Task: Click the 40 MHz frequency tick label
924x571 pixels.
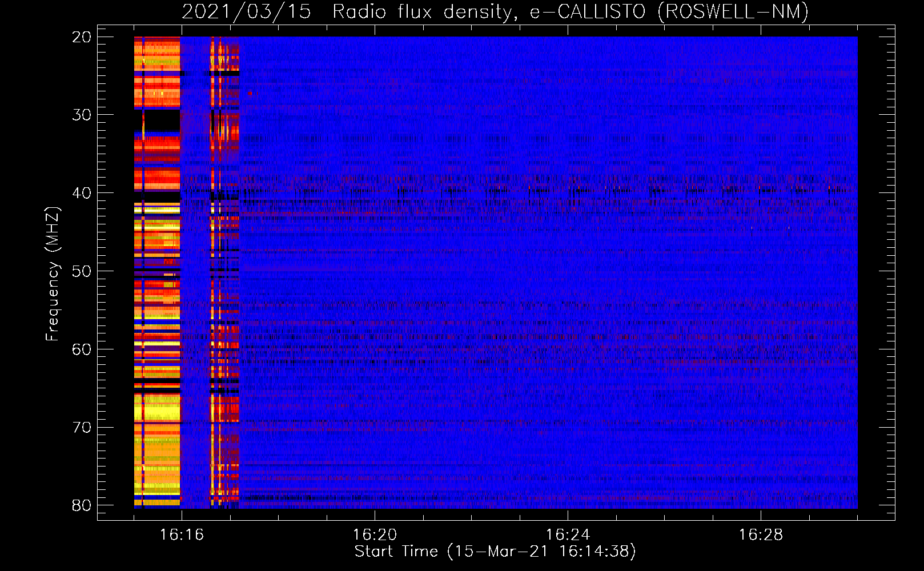Action: [82, 193]
